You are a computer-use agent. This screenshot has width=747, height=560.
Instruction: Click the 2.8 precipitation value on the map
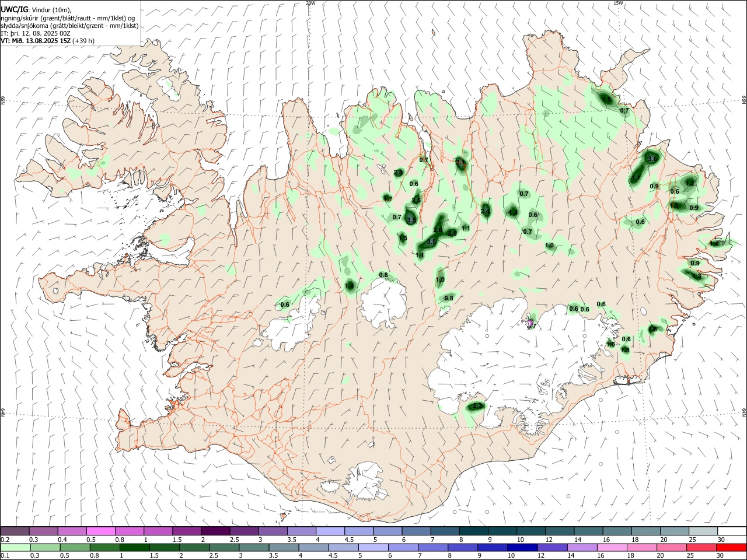tap(399, 173)
